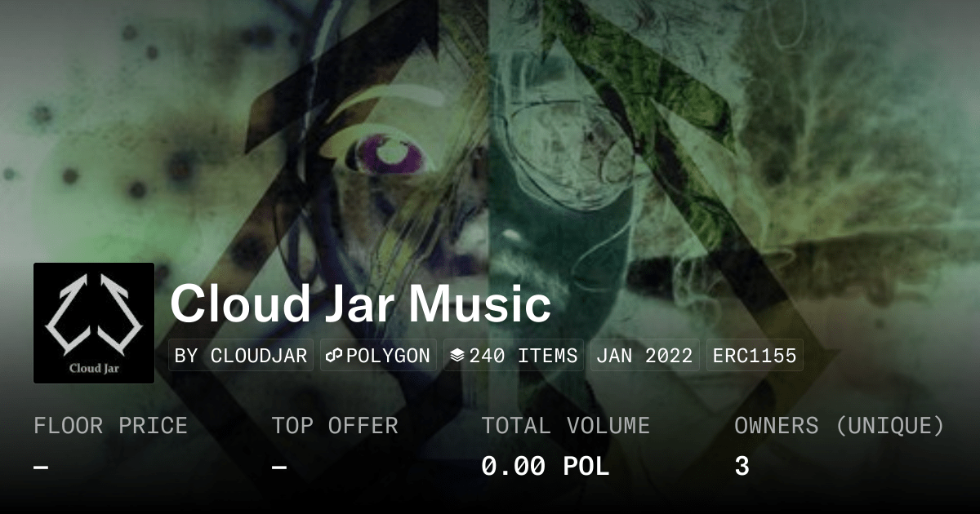This screenshot has height=514, width=980.
Task: Click the 'Cloud Jar' caption inside the logo
Action: tap(94, 367)
